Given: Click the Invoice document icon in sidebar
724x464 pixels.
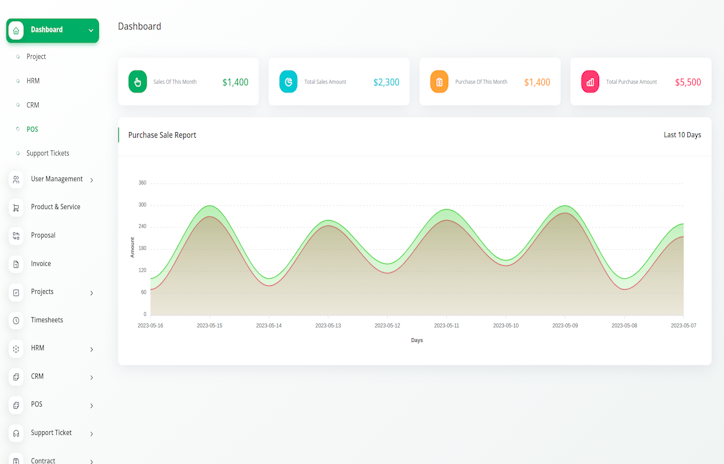Looking at the screenshot, I should 16,264.
